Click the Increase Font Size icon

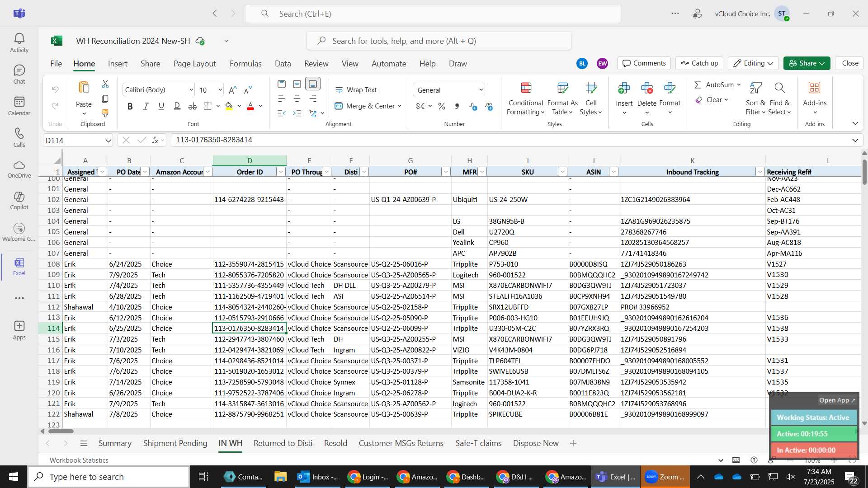(x=233, y=90)
